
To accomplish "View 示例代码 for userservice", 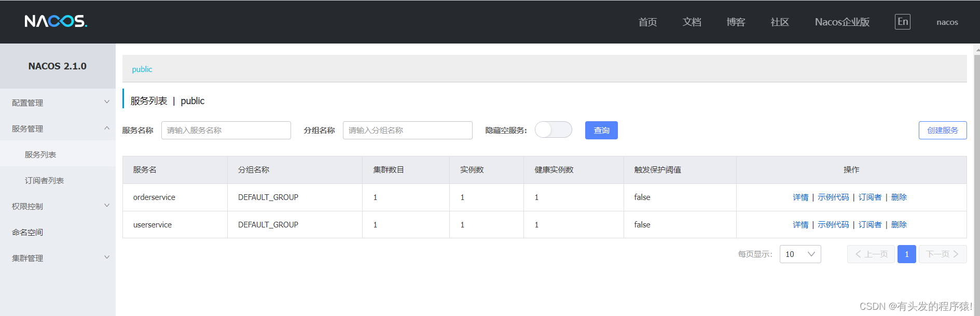I will pos(833,225).
